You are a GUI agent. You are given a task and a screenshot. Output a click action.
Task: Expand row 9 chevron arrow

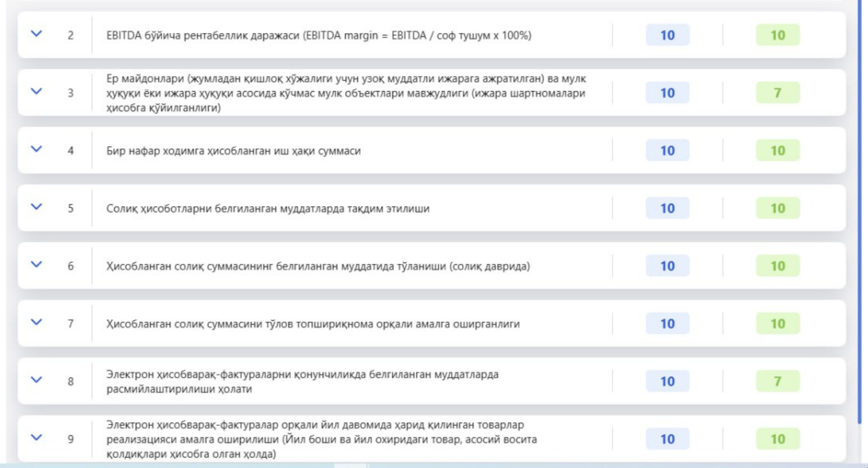[x=36, y=438]
